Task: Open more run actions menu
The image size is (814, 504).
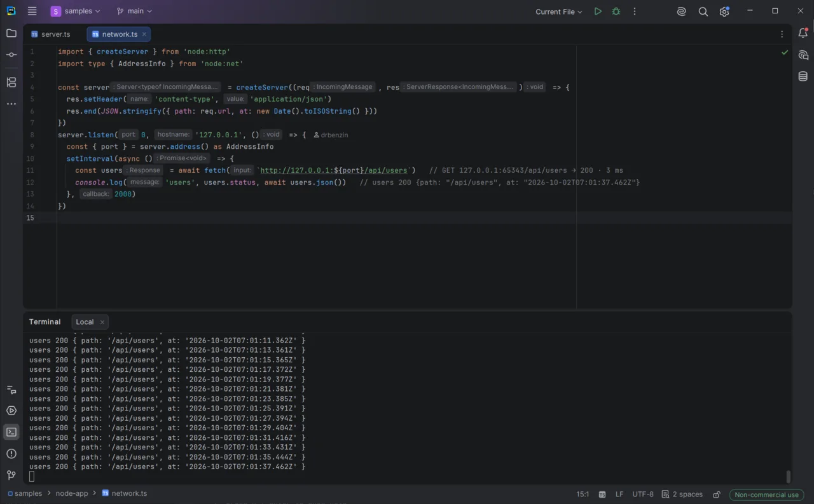Action: coord(634,11)
